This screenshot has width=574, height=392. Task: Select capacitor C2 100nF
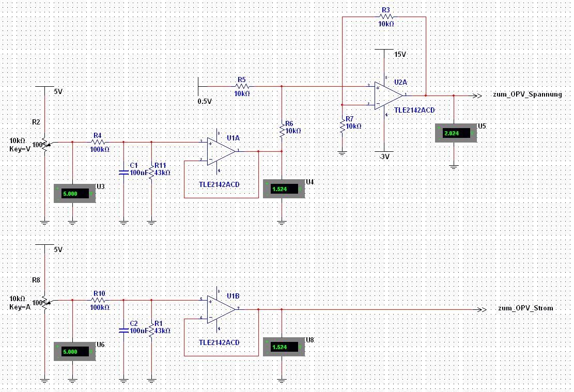pyautogui.click(x=123, y=330)
